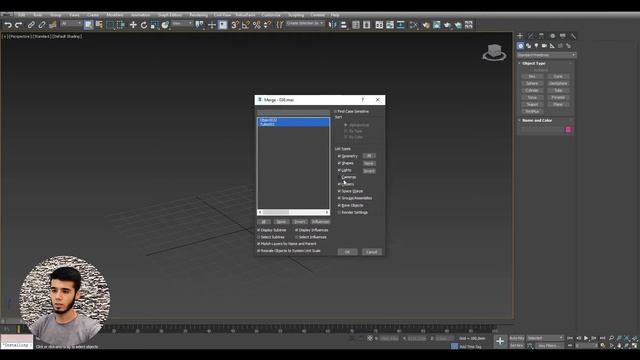640x360 pixels.
Task: Toggle Display Influences checkbox
Action: 297,230
